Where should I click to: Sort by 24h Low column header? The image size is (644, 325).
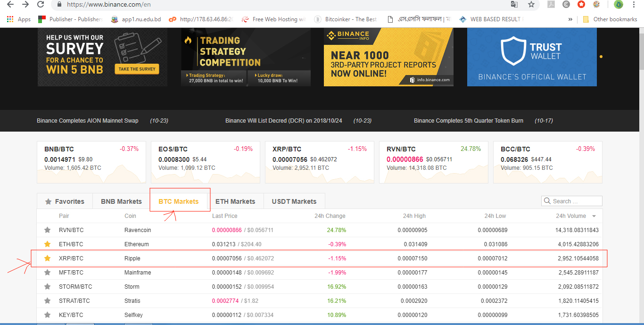(495, 216)
